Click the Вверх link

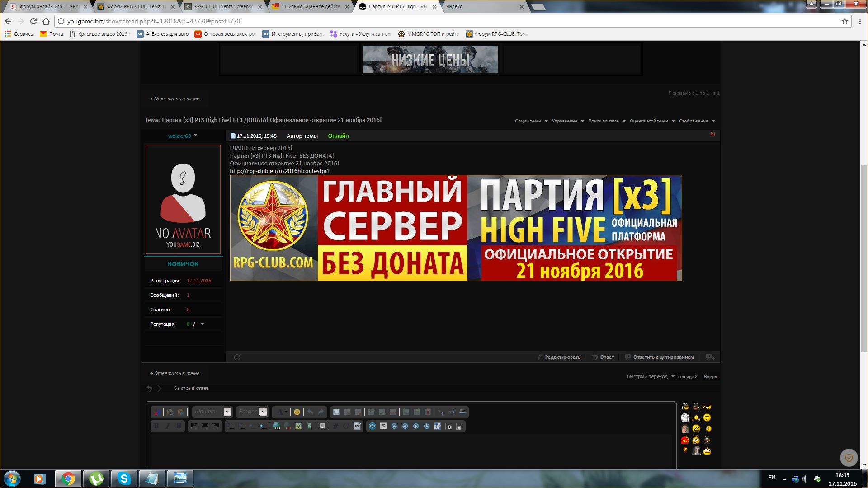click(x=710, y=377)
